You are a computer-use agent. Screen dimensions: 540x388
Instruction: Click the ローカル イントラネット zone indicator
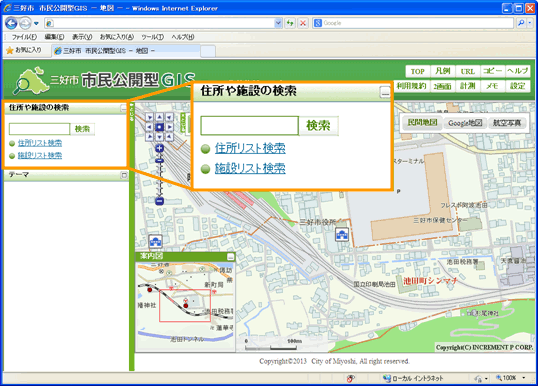pos(413,379)
